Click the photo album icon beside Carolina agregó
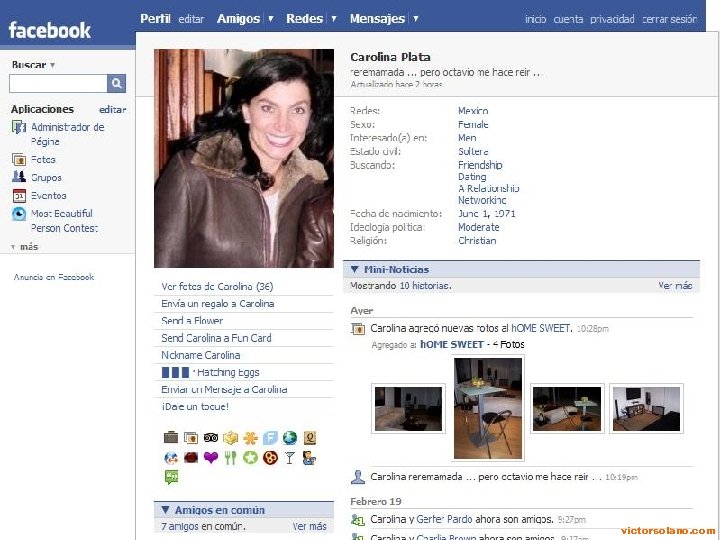The image size is (720, 540). point(358,328)
